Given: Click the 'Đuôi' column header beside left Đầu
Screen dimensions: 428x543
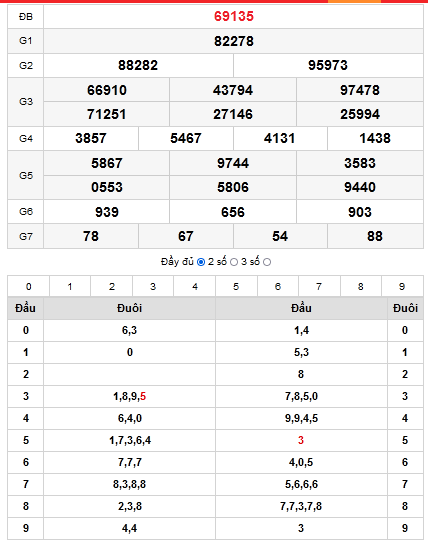Looking at the screenshot, I should coord(130,308).
